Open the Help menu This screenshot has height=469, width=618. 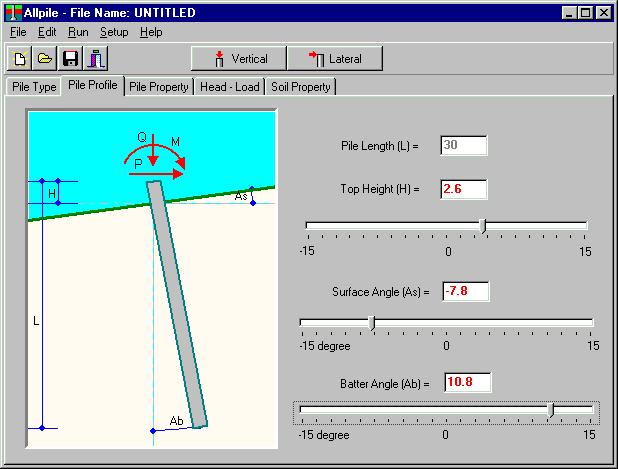151,32
